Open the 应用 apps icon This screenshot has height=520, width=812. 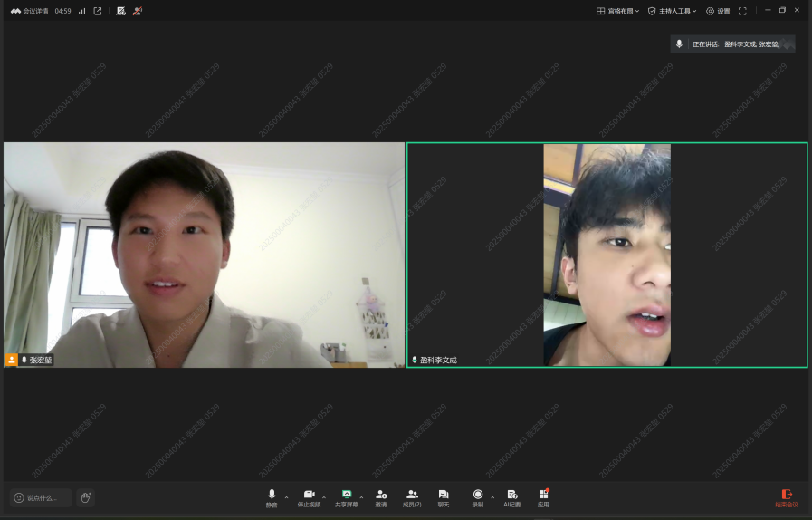543,497
